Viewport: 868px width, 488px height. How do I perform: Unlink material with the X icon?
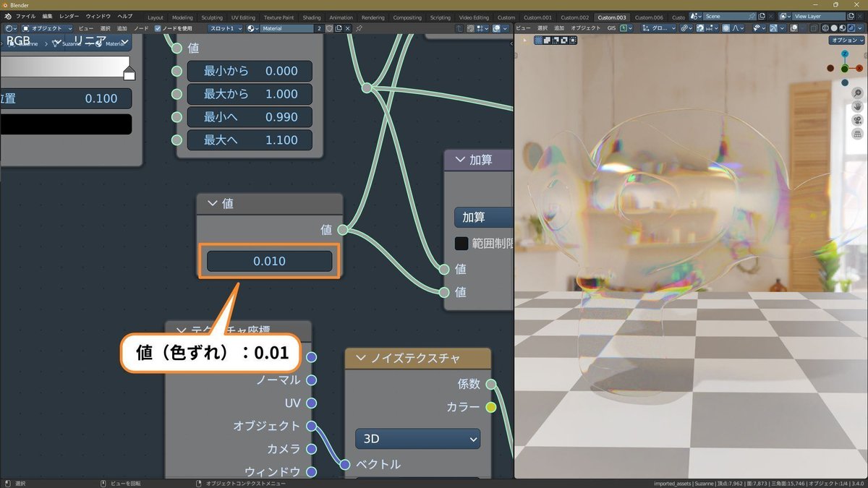(x=348, y=28)
